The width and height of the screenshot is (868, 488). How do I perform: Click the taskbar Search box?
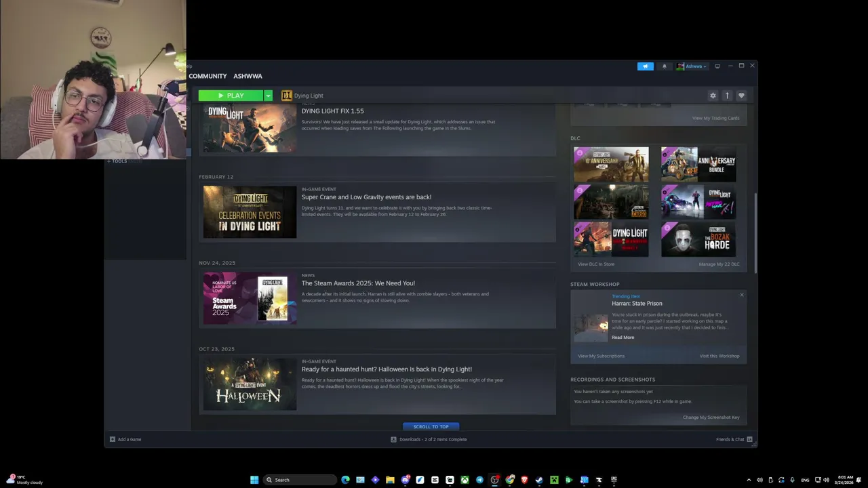300,480
